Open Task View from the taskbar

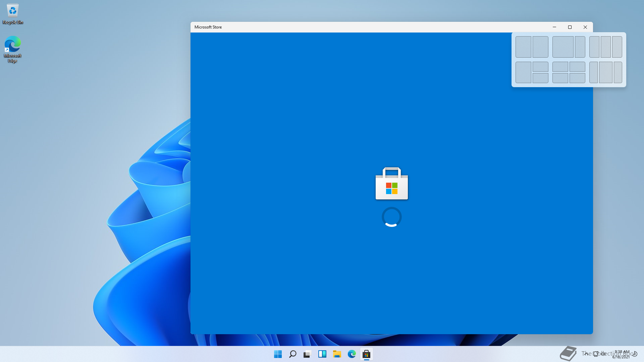[307, 354]
